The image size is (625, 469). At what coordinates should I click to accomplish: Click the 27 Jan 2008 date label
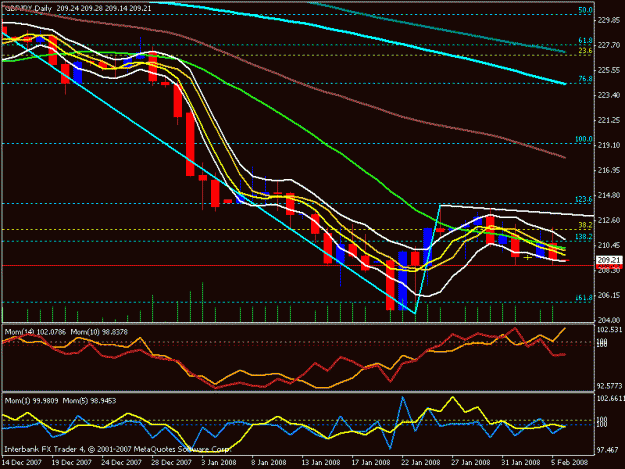pos(470,463)
